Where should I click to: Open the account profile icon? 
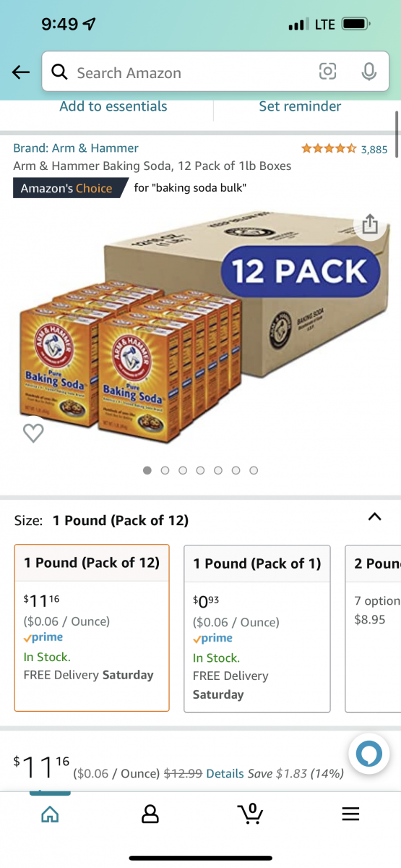pos(150,814)
